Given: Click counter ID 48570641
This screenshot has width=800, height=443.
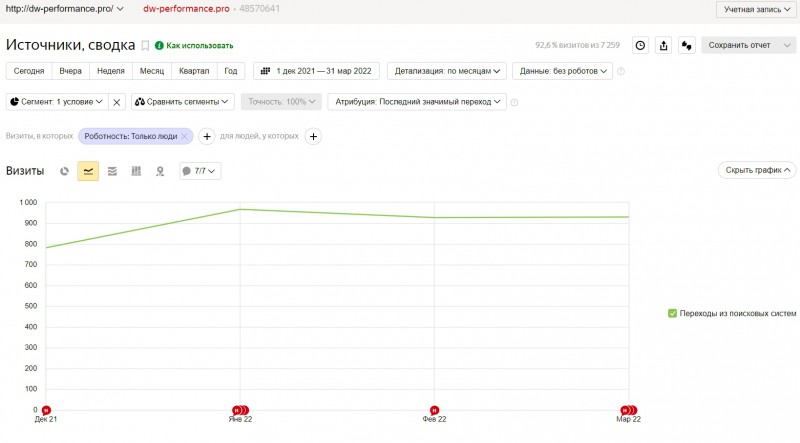Looking at the screenshot, I should (x=259, y=9).
